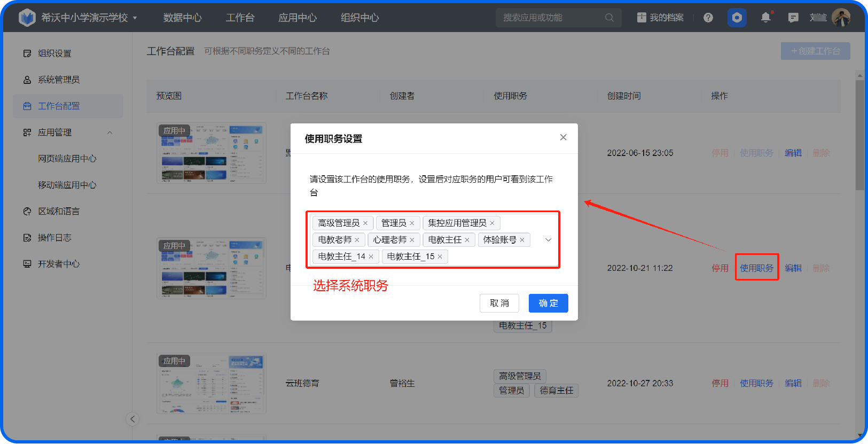
Task: Remove the 电教主任_14 tag
Action: (x=371, y=256)
